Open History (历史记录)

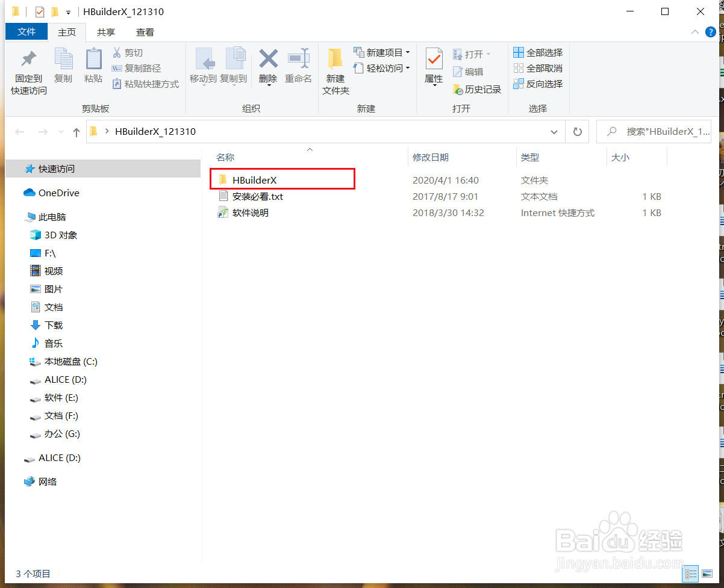click(477, 89)
